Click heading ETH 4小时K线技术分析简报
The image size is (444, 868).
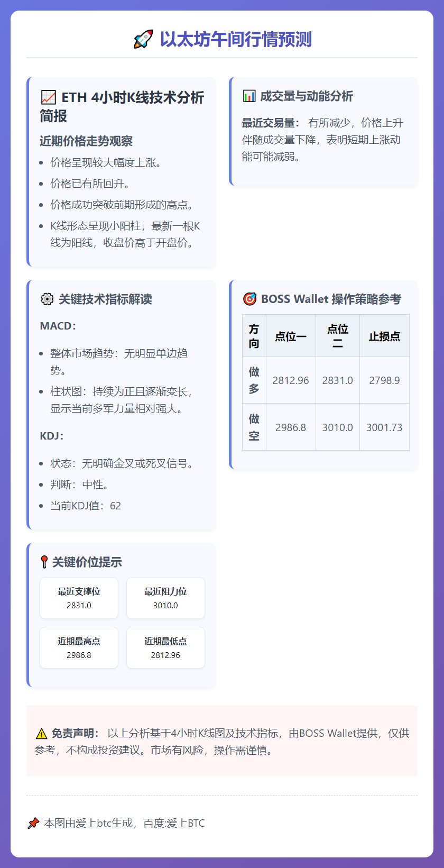tap(122, 106)
